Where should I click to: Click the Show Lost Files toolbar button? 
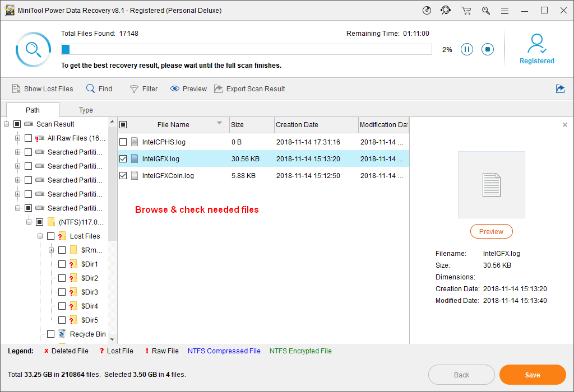click(x=43, y=89)
